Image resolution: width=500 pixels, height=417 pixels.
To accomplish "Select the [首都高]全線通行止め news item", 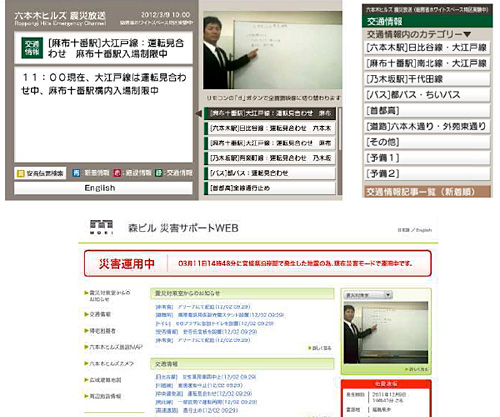I will 270,188.
